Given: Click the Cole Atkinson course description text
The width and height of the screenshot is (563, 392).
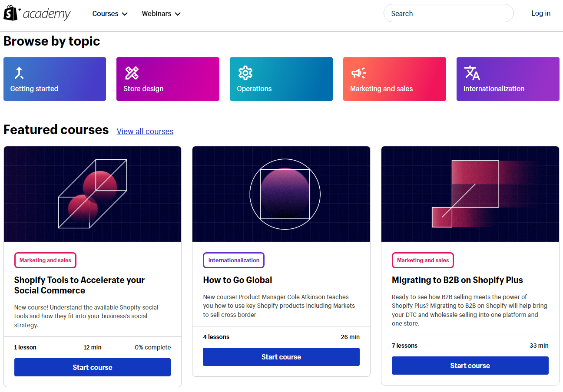Looking at the screenshot, I should 279,306.
